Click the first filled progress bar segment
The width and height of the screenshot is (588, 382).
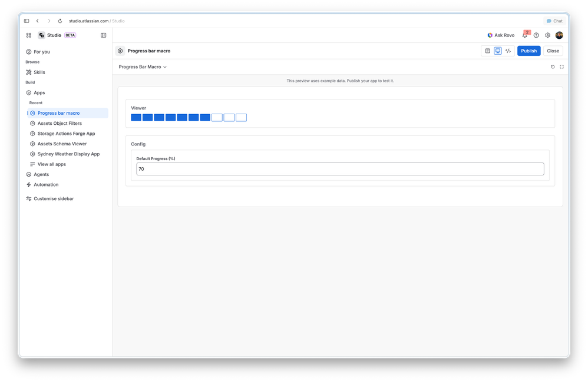tap(136, 118)
